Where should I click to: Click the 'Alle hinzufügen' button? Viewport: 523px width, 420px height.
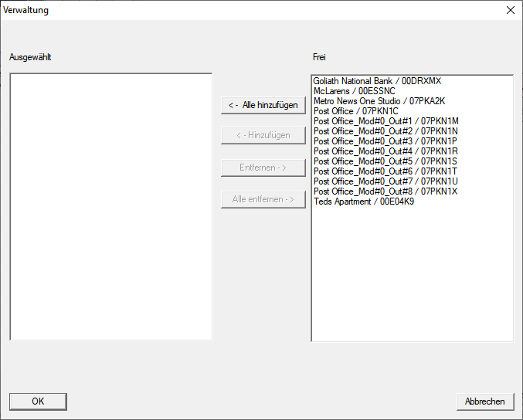263,105
